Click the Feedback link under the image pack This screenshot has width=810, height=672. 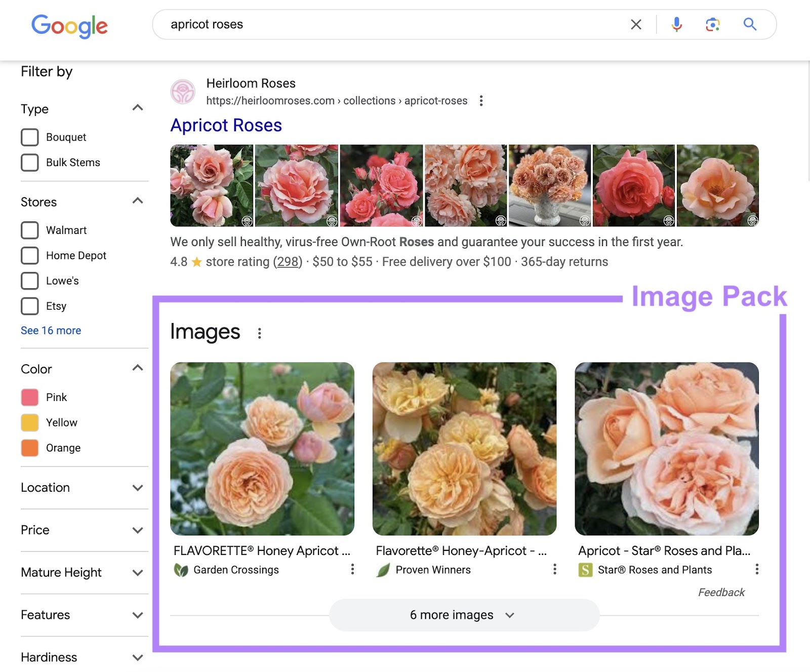pyautogui.click(x=721, y=592)
